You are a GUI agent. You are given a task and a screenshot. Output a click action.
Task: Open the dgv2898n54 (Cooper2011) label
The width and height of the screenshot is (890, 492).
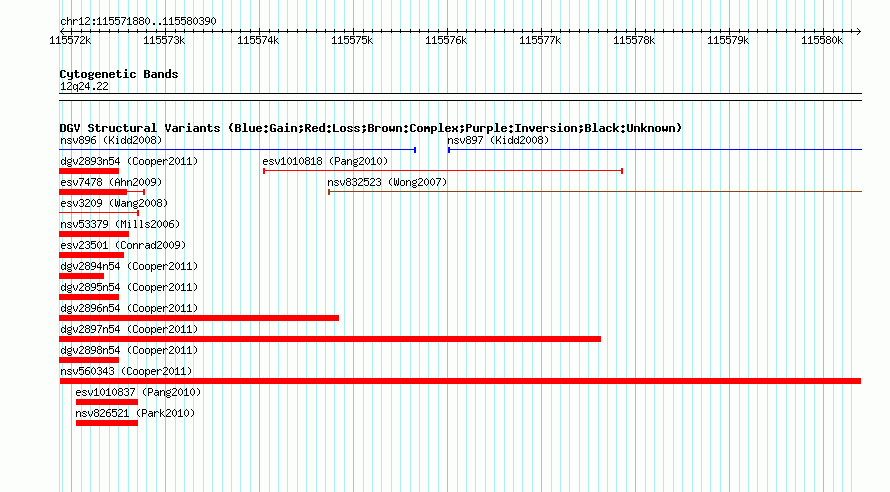click(129, 350)
